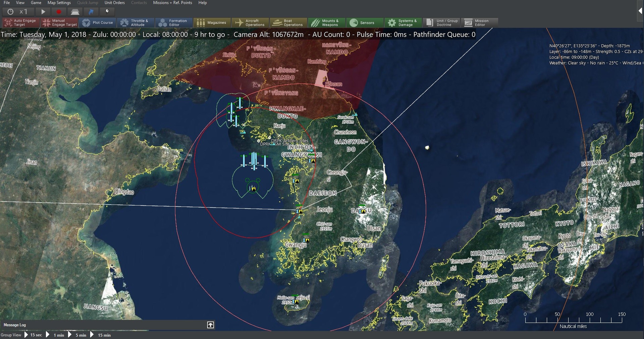The height and width of the screenshot is (339, 644).
Task: Expand the Message Log panel
Action: (210, 325)
